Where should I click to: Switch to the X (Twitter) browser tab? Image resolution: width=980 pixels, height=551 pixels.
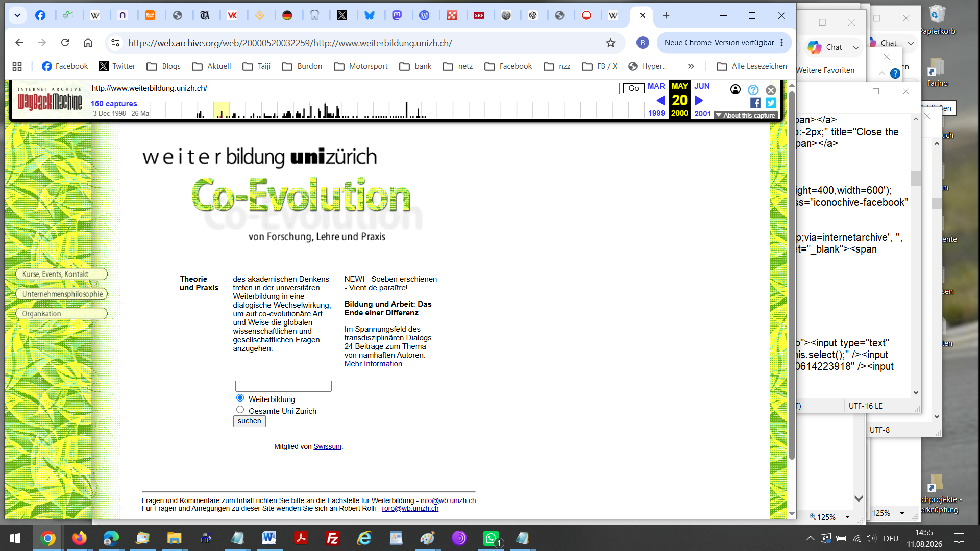pos(342,15)
